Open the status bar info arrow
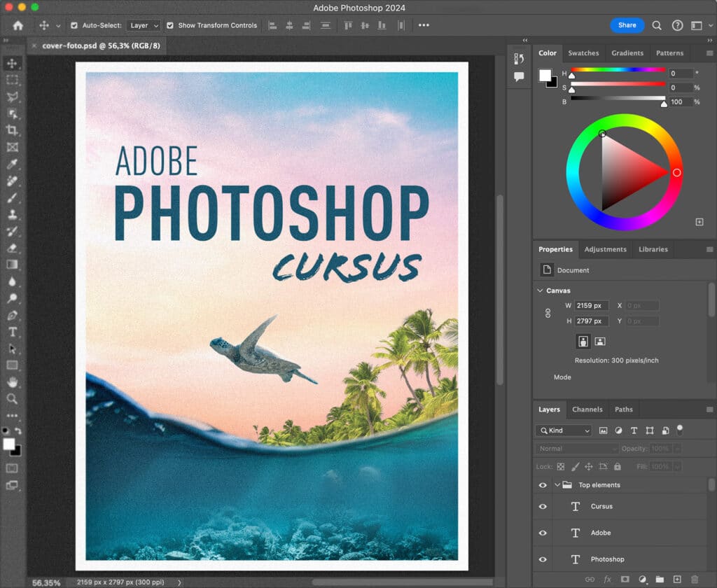The image size is (717, 588). point(180,582)
